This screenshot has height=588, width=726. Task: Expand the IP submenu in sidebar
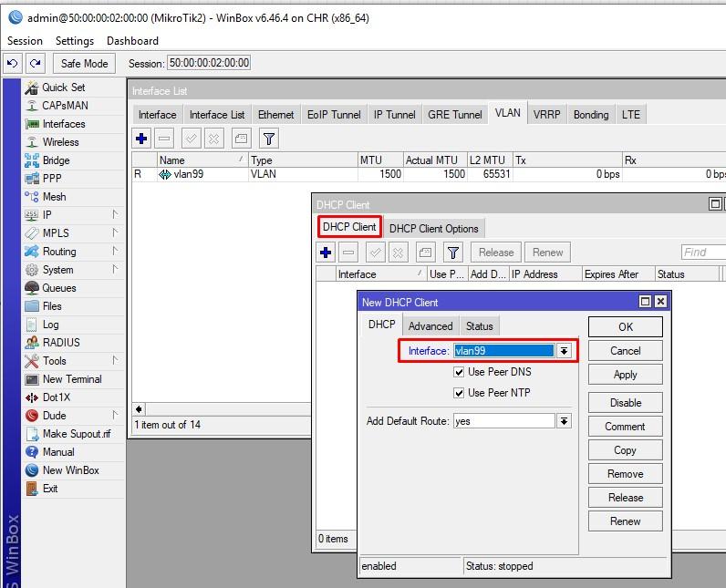pyautogui.click(x=115, y=214)
